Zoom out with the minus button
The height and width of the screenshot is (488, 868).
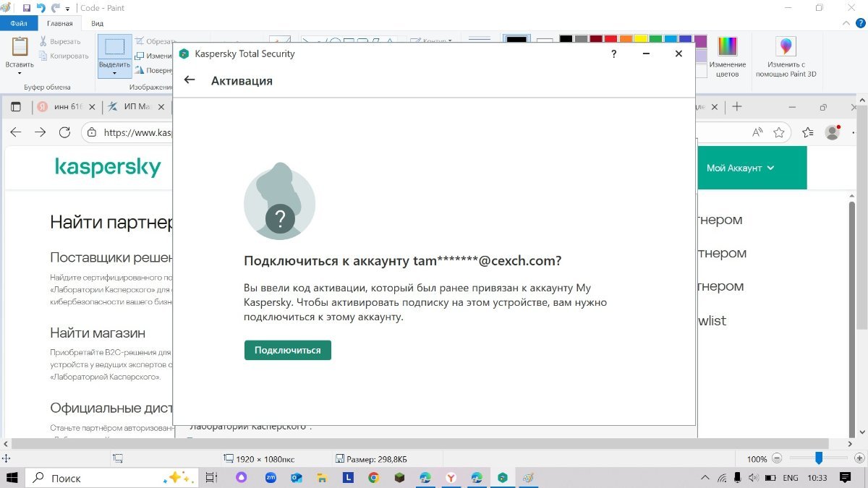777,458
